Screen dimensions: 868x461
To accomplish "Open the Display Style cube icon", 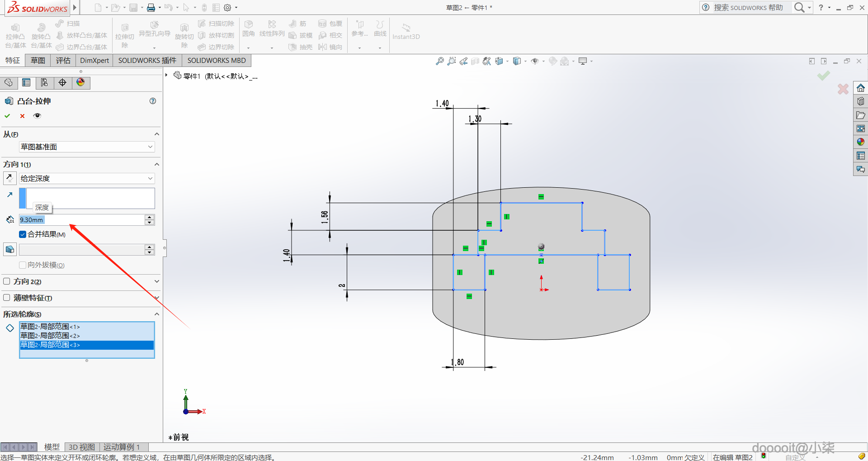I will [x=517, y=61].
